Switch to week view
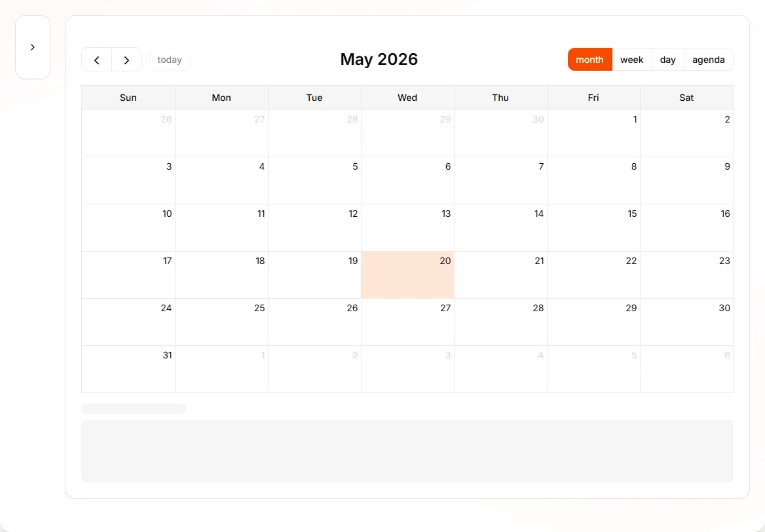Viewport: 765px width, 532px height. pyautogui.click(x=632, y=60)
